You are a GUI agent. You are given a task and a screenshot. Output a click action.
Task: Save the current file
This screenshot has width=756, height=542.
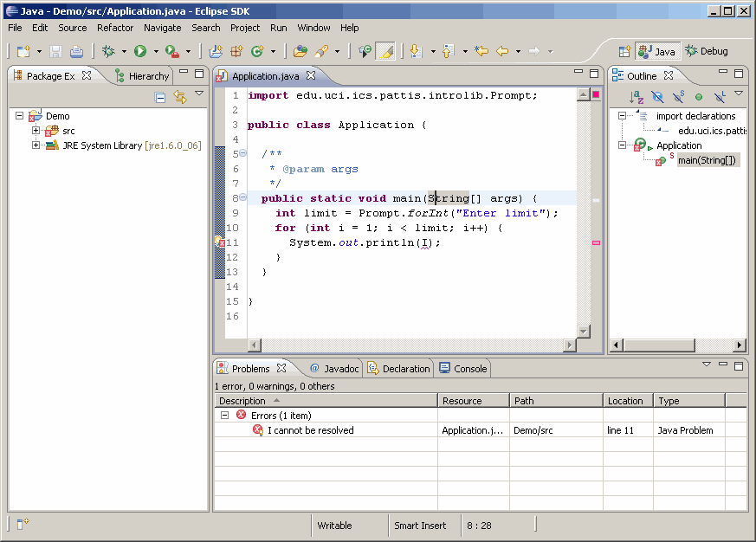pos(54,51)
